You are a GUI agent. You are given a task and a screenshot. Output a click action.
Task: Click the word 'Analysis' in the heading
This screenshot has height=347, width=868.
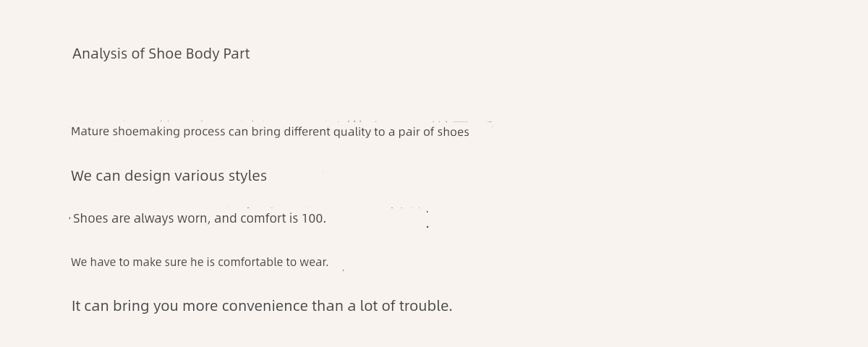tap(100, 53)
